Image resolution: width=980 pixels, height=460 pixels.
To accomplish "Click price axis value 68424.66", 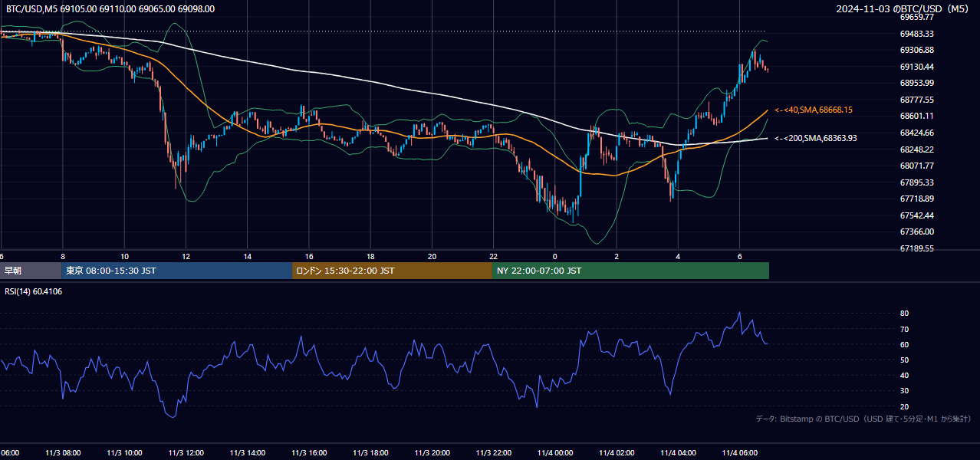I will (916, 133).
